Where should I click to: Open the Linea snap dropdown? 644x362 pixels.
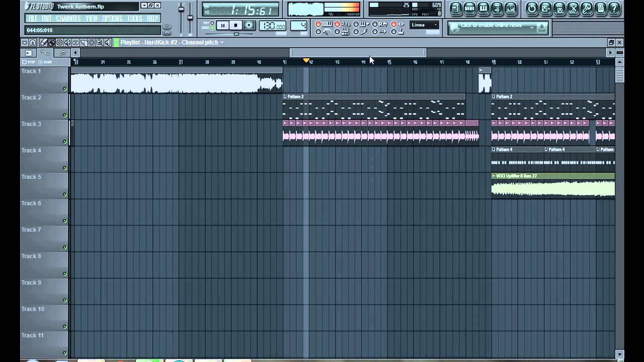pyautogui.click(x=424, y=25)
